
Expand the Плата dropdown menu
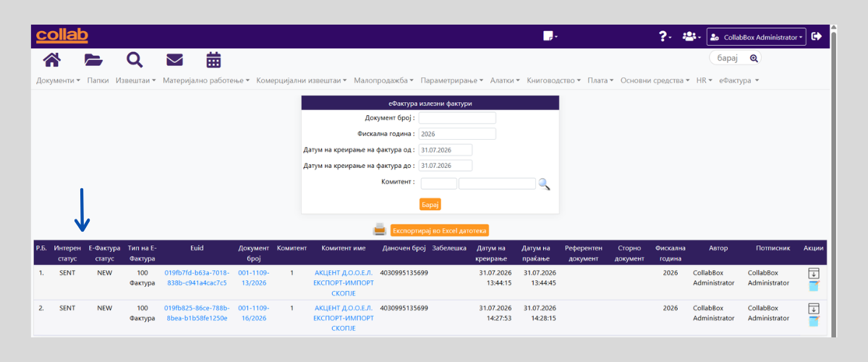(600, 80)
